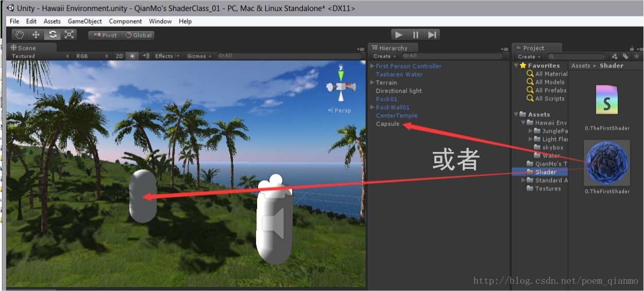Expand First Person Controller in Hierarchy

(372, 66)
